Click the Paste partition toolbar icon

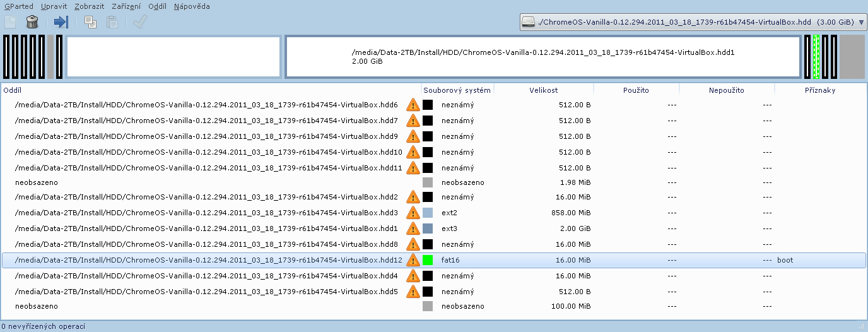[112, 22]
